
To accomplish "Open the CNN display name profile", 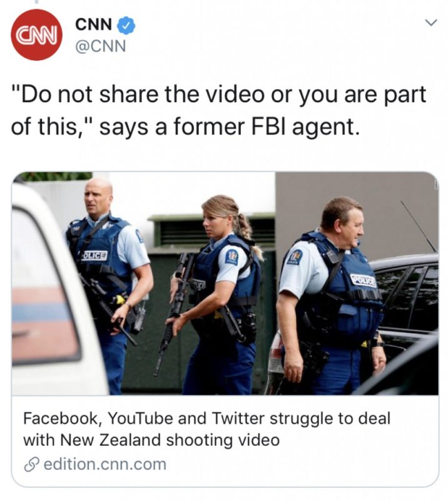I will 94,25.
